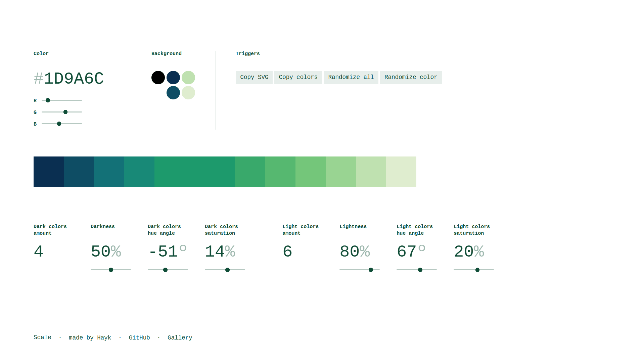The width and height of the screenshot is (644, 362).
Task: Click the Scale title in the footer
Action: pyautogui.click(x=42, y=337)
